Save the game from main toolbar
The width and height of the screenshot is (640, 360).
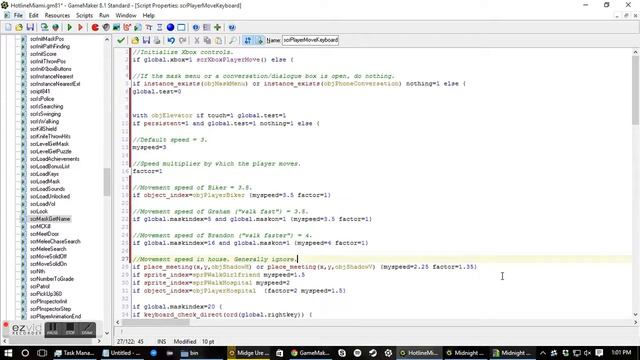30,27
